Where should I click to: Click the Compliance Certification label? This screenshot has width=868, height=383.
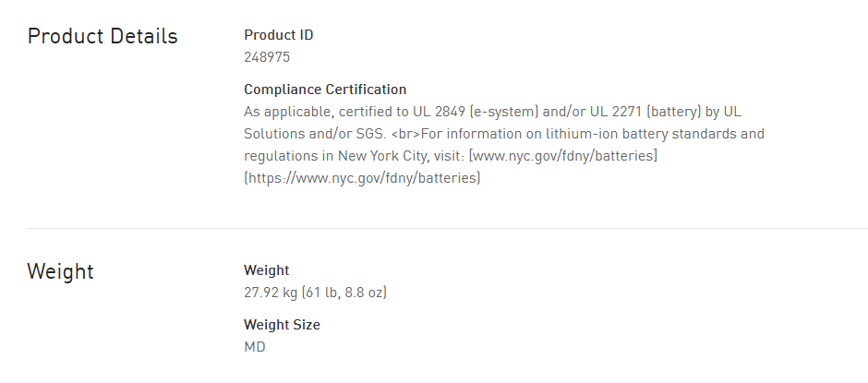[x=325, y=90]
